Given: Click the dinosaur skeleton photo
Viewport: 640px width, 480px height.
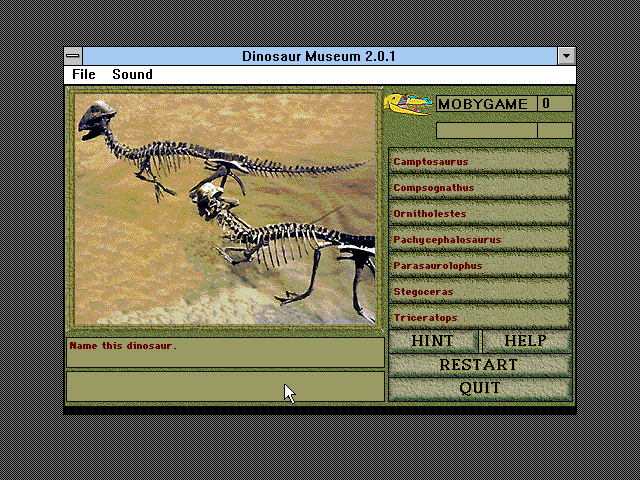Looking at the screenshot, I should coord(225,209).
